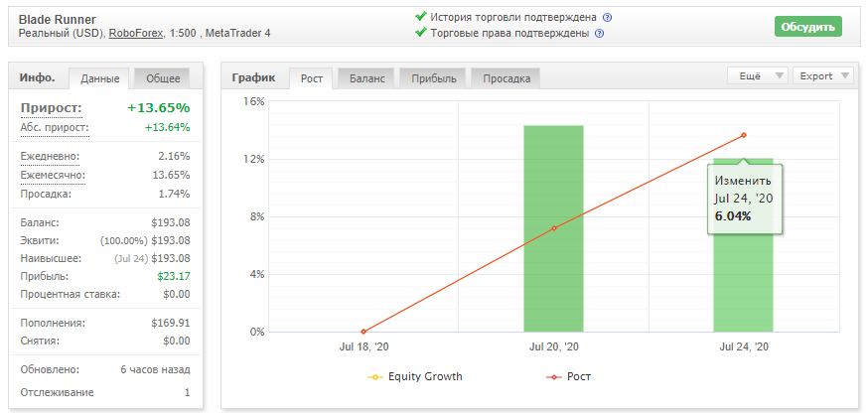Click the 2.16% daily value
Viewport: 868px width, 413px height.
(174, 157)
